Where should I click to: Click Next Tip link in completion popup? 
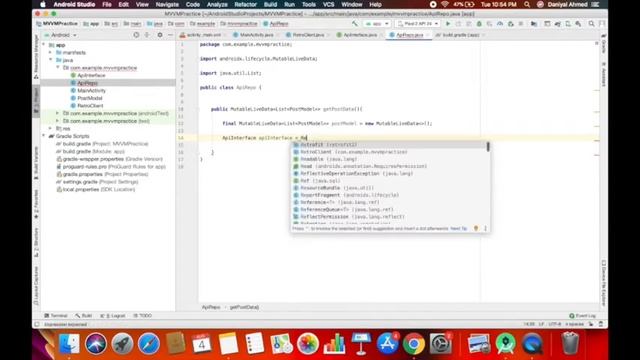click(458, 229)
